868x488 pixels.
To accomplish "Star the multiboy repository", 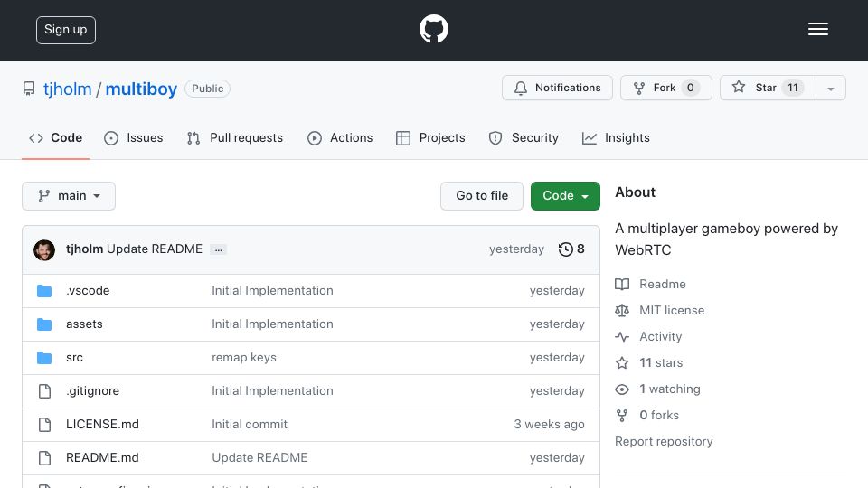I will [x=768, y=88].
